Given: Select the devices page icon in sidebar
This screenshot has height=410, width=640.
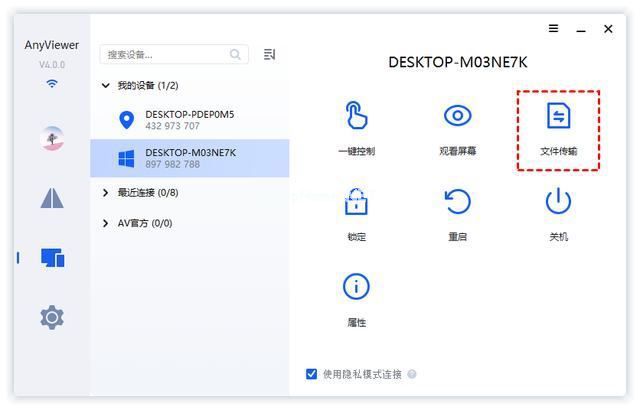Looking at the screenshot, I should tap(53, 258).
